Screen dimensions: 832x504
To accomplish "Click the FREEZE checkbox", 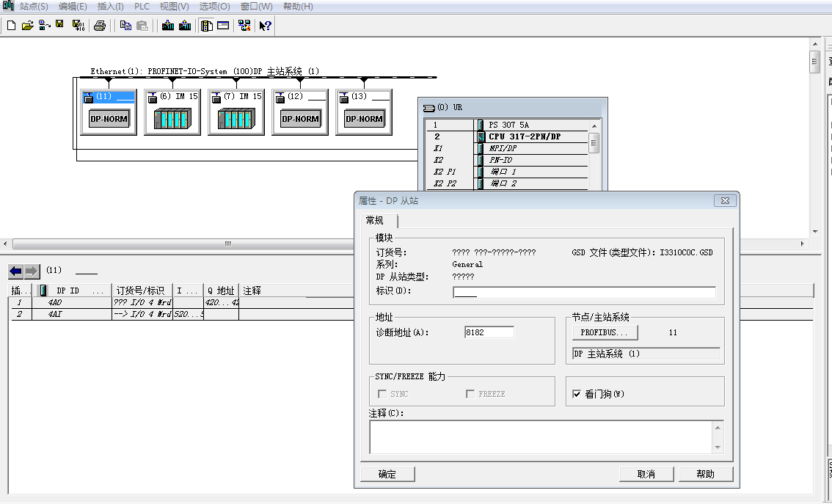I will (470, 394).
